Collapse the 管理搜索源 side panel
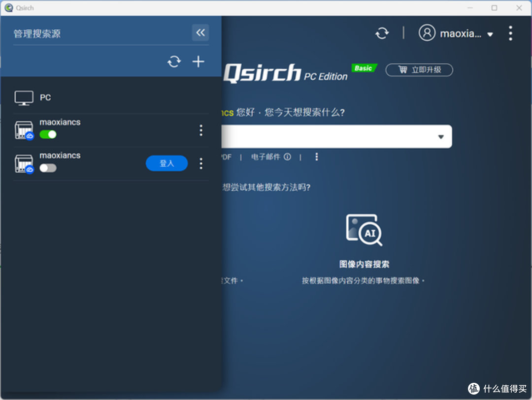 click(200, 32)
